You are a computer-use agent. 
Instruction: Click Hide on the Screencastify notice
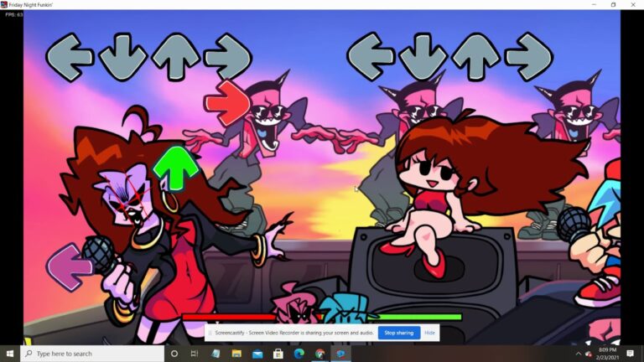429,333
